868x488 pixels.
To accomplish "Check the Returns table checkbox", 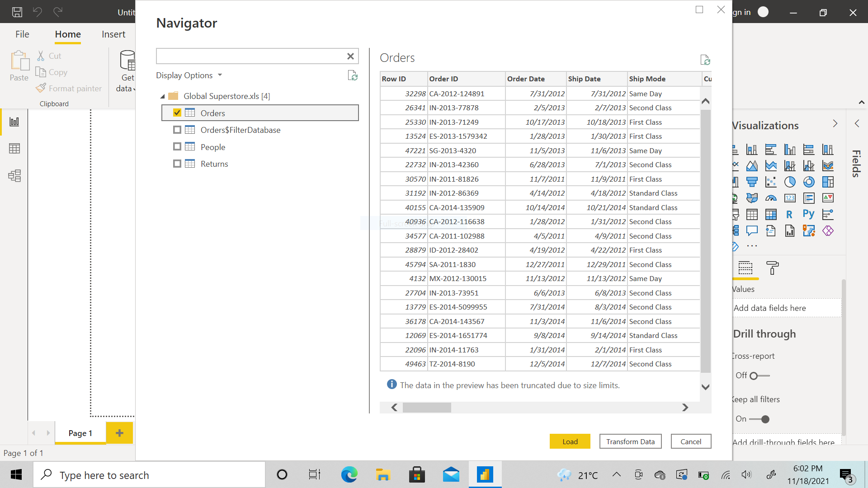I will pyautogui.click(x=177, y=164).
